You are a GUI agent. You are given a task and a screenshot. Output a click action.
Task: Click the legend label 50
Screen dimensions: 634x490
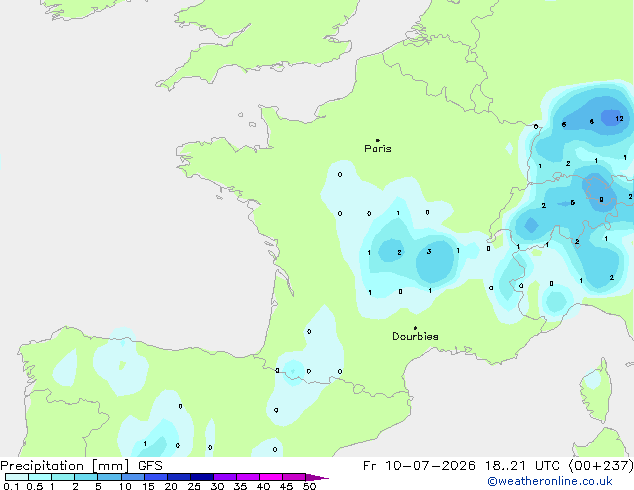(x=309, y=486)
